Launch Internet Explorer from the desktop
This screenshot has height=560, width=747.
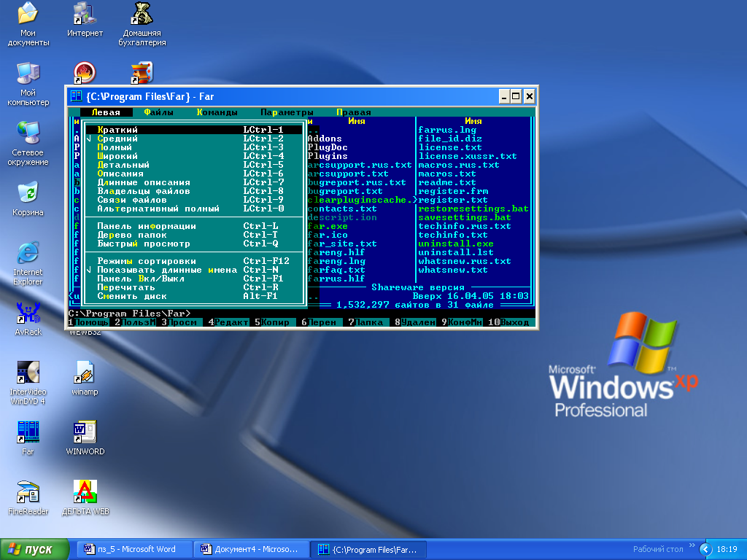[x=28, y=263]
